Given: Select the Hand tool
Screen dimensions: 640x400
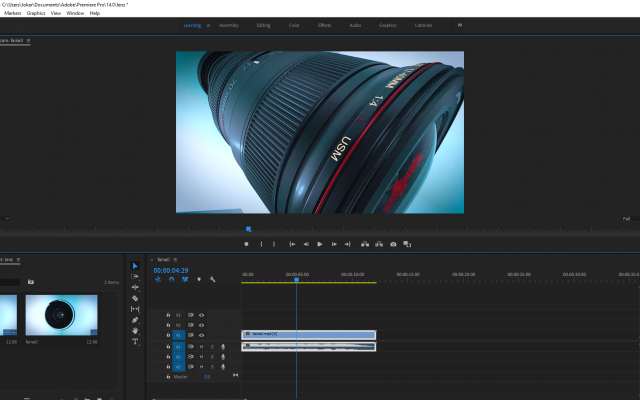Looking at the screenshot, I should click(x=135, y=331).
